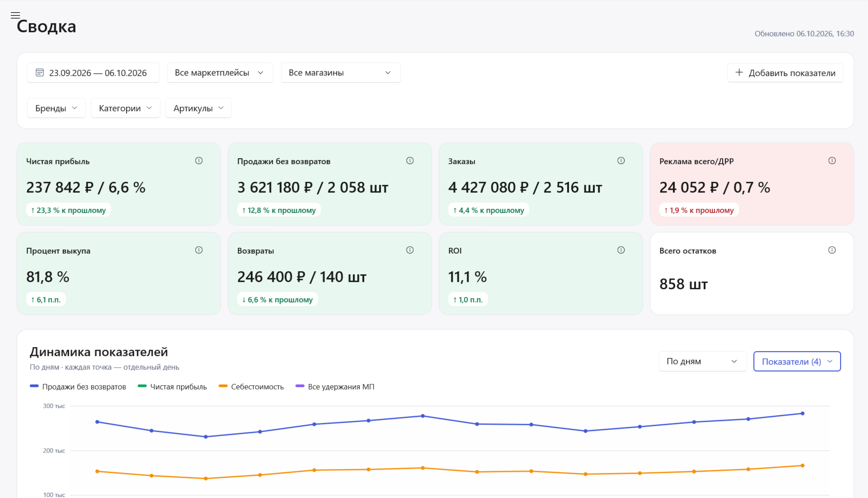The width and height of the screenshot is (868, 498).
Task: Open the Бренды filter dropdown
Action: pos(56,108)
